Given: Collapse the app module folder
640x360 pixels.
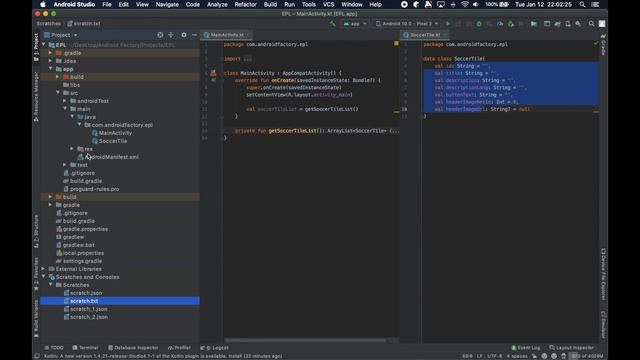Looking at the screenshot, I should click(x=50, y=69).
